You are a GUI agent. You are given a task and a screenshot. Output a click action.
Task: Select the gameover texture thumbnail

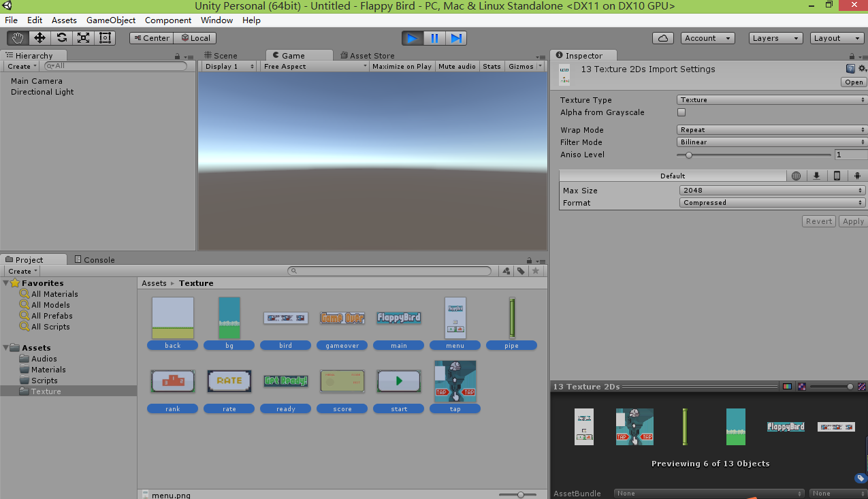coord(342,318)
